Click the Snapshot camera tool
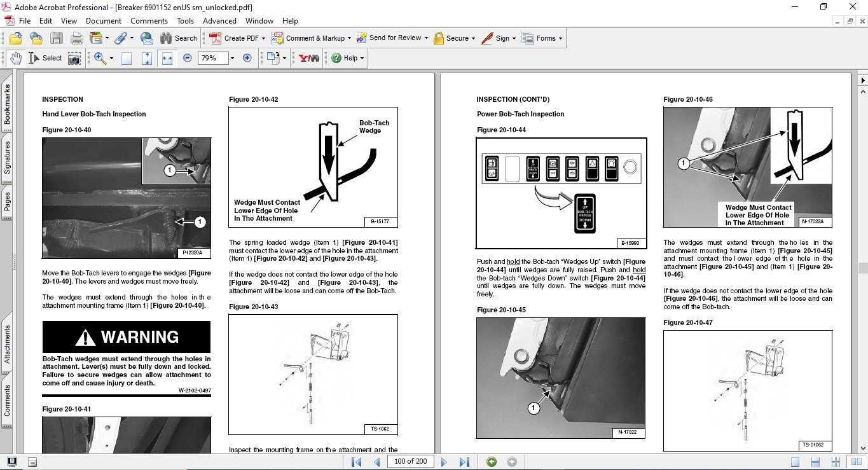Image resolution: width=868 pixels, height=470 pixels. point(74,58)
